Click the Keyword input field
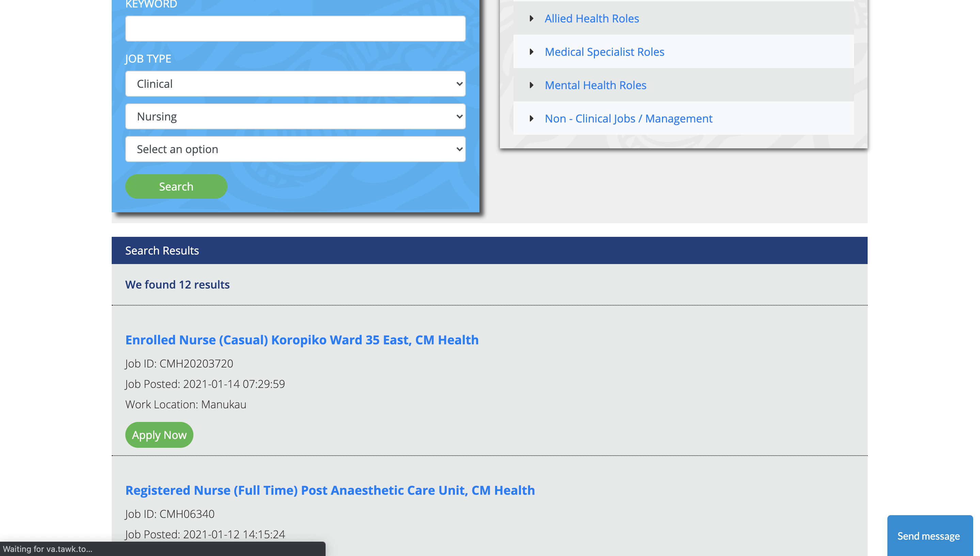 (x=295, y=28)
